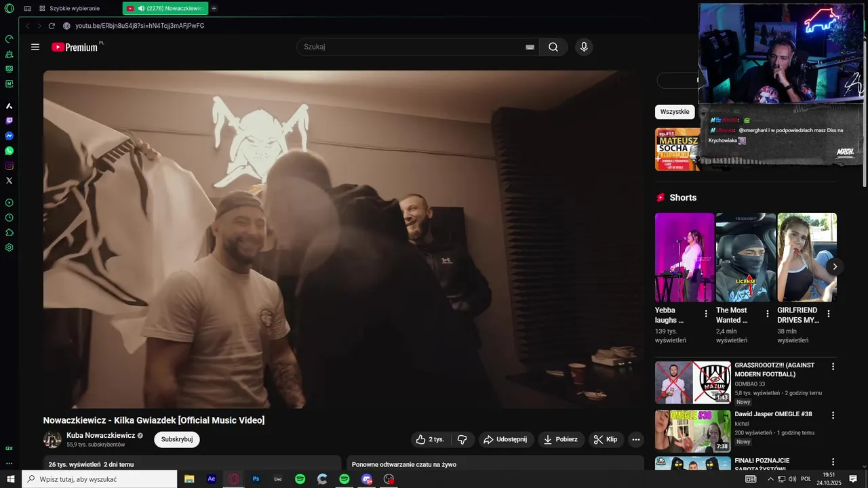Open the video's three-dots more actions menu
Screen dimensions: 868x488
point(636,439)
